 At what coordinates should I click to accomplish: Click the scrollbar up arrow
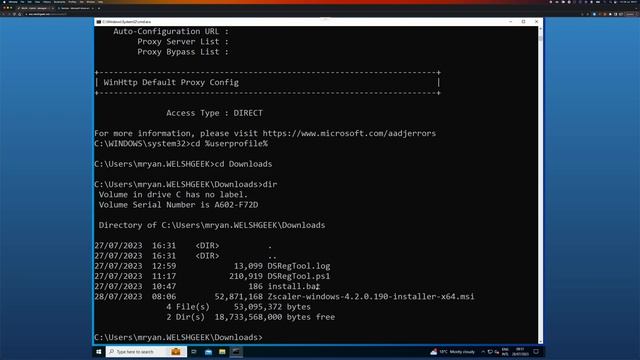pyautogui.click(x=540, y=29)
